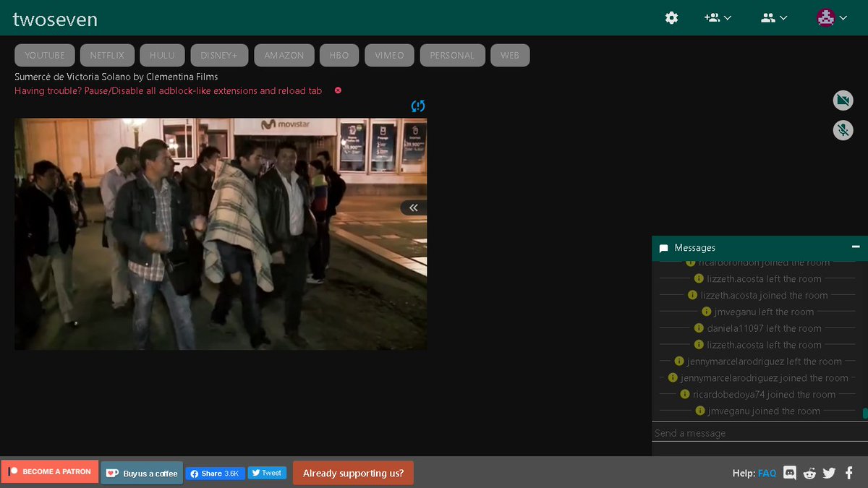Click the Messages chat bubble icon

(664, 248)
